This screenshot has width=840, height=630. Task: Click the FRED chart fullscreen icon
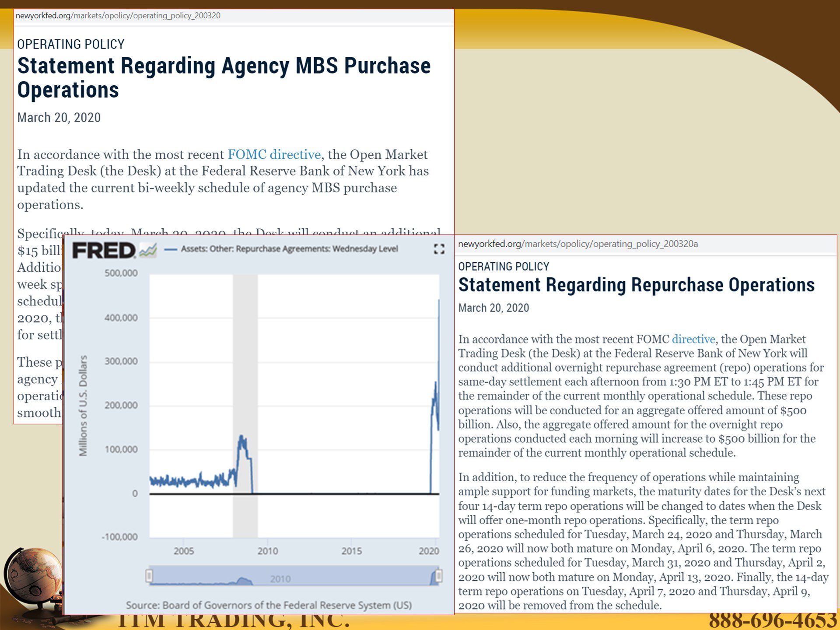click(439, 249)
